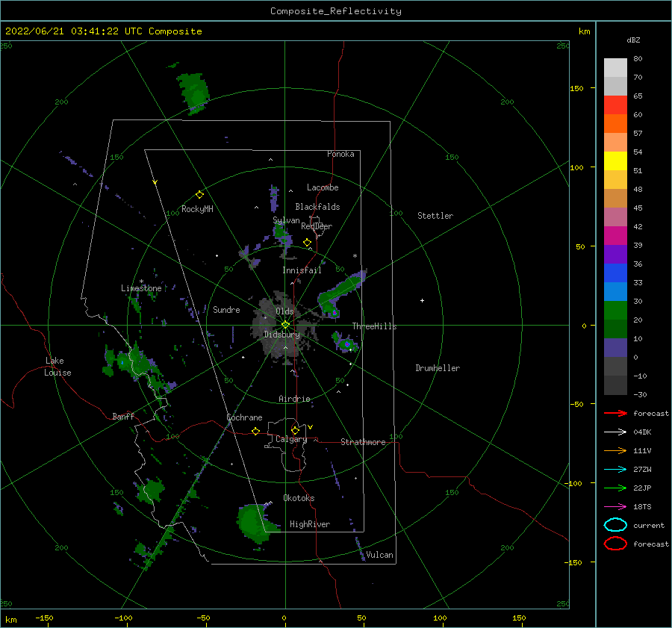Click the Didsbury town label
Image resolution: width=672 pixels, height=628 pixels.
[x=281, y=335]
